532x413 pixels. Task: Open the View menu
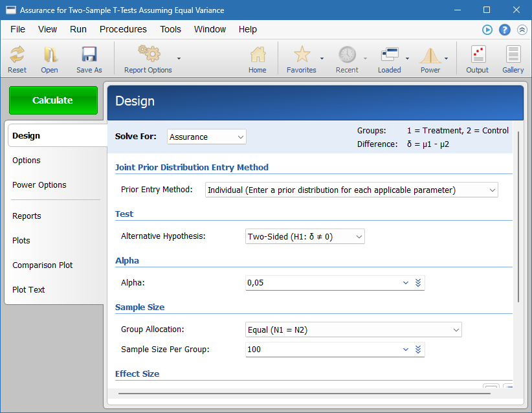47,30
